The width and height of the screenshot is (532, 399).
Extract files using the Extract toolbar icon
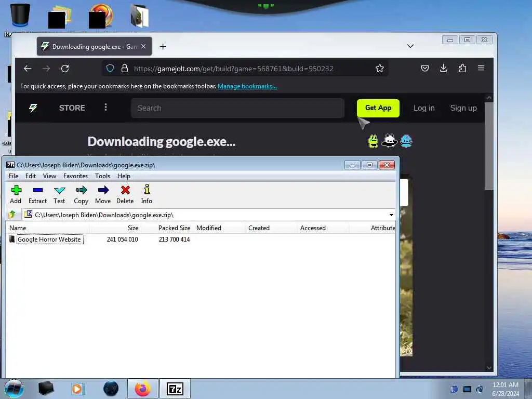click(x=37, y=194)
